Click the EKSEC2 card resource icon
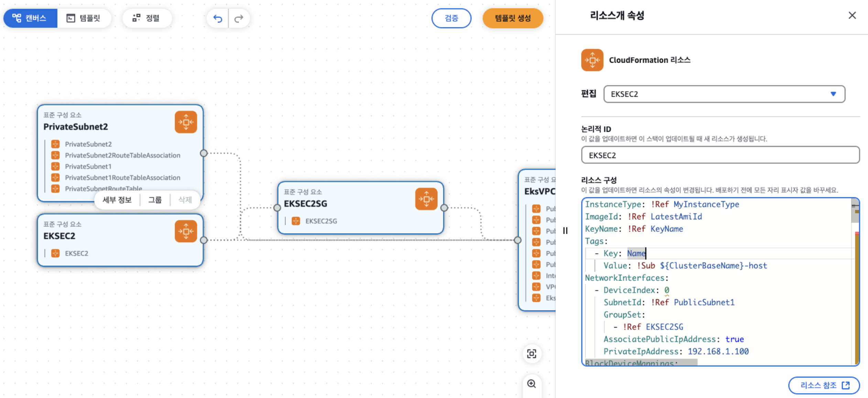 coord(186,231)
